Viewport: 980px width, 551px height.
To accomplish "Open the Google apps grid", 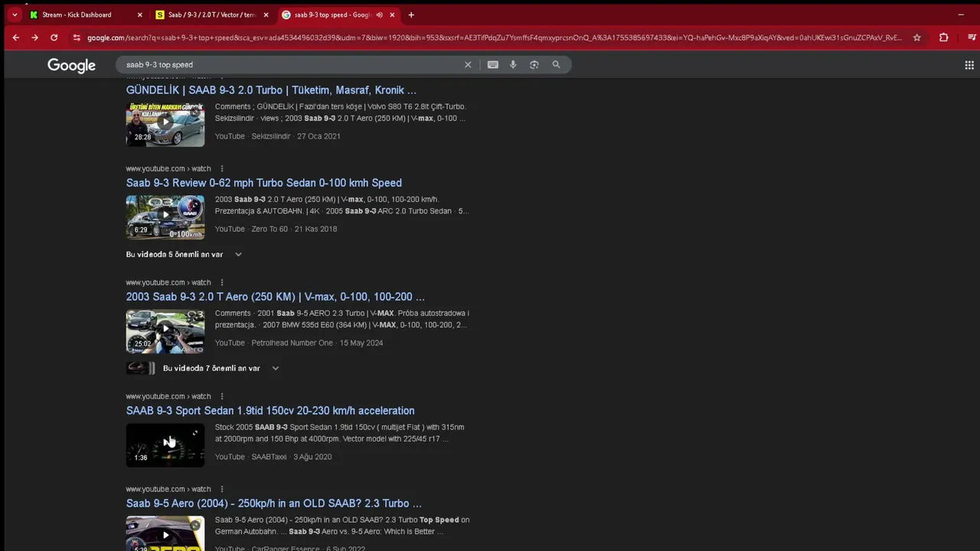I will pos(969,65).
